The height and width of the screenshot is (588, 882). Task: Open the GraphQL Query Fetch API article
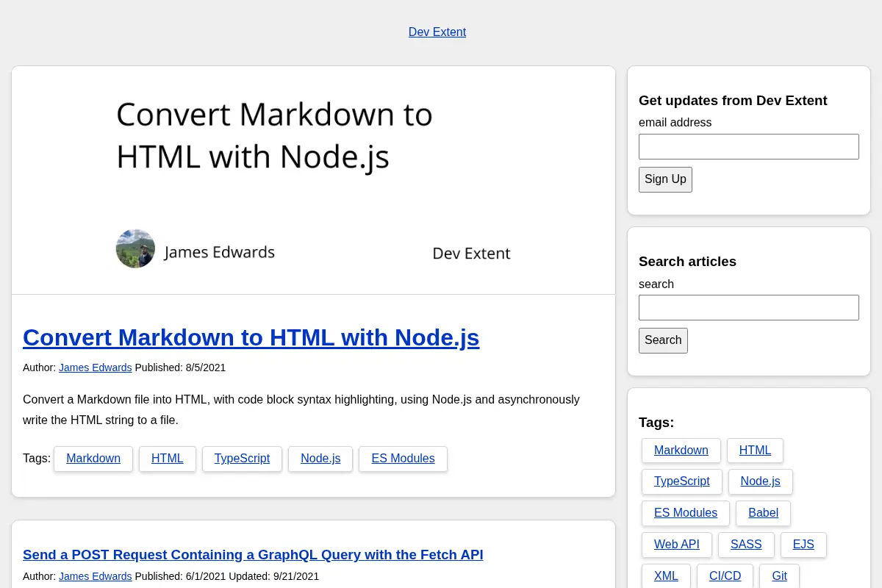(x=253, y=555)
